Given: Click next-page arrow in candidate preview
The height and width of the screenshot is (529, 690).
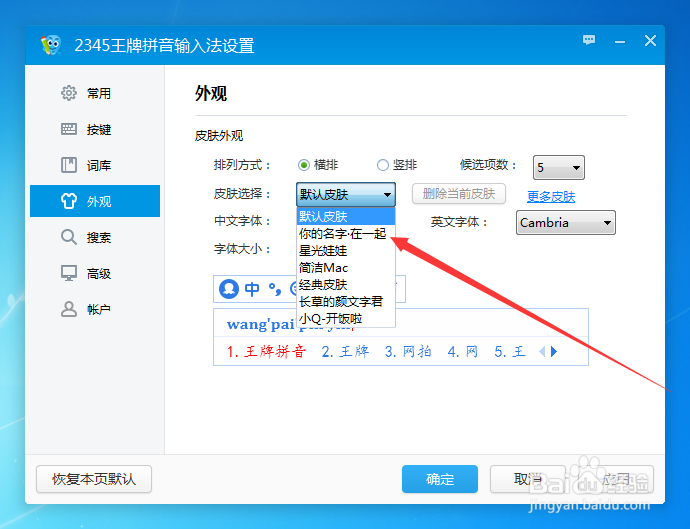Looking at the screenshot, I should (x=554, y=351).
